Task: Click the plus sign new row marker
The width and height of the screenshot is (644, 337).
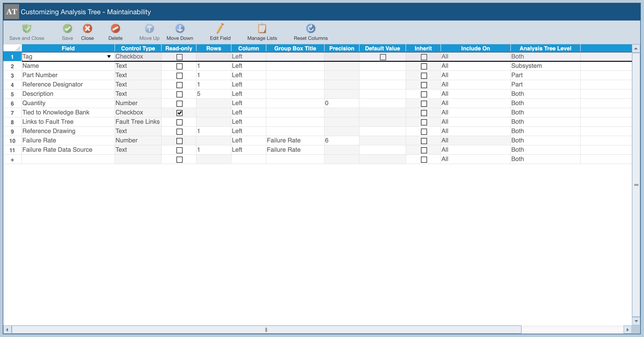Action: (12, 160)
